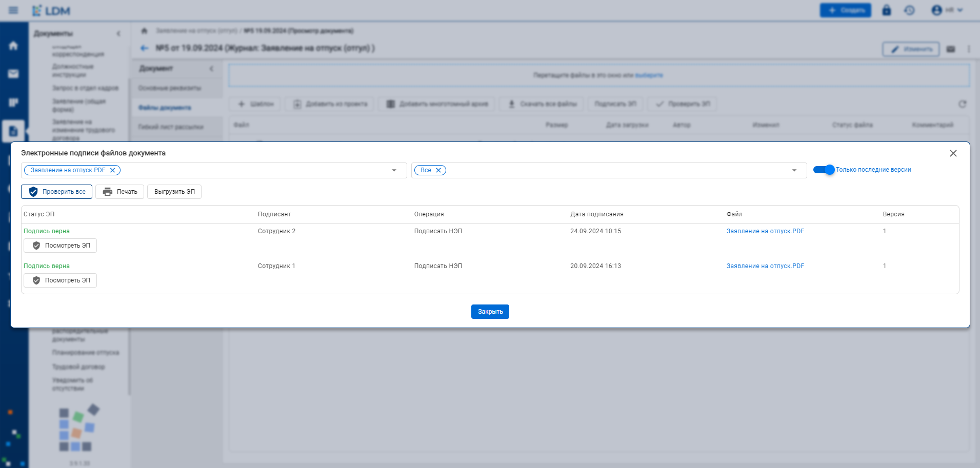The image size is (980, 468).
Task: Open the mail icon in the left sidebar
Action: click(x=13, y=74)
